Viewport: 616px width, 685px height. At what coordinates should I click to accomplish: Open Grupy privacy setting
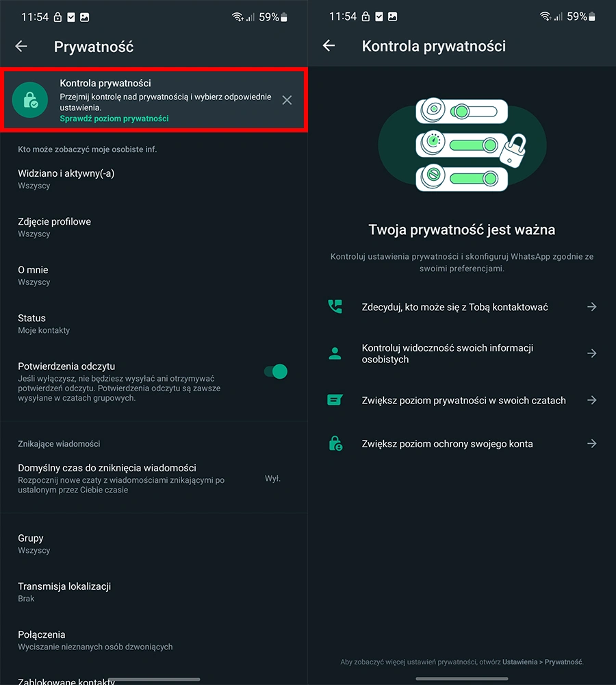coord(154,544)
